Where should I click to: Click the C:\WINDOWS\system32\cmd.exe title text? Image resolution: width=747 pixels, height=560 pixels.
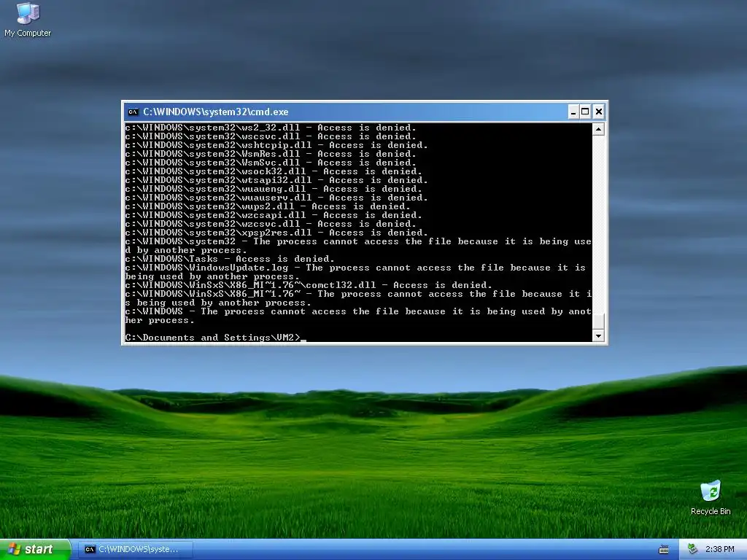tap(216, 112)
